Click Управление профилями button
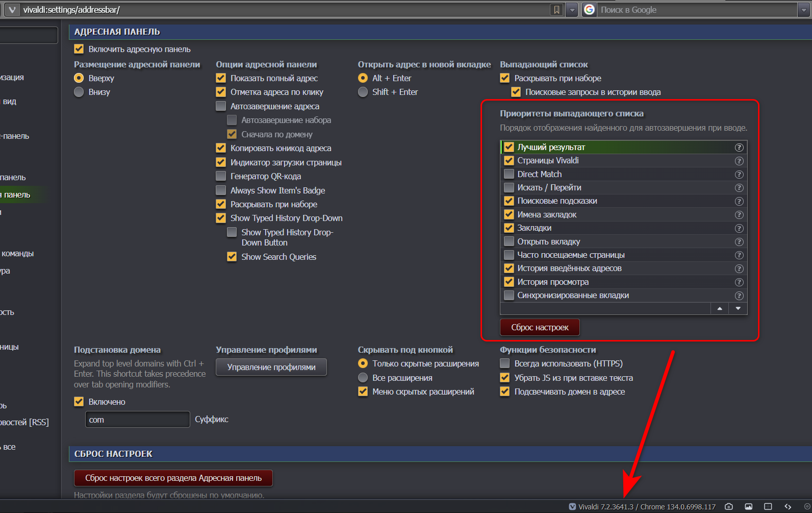Image resolution: width=812 pixels, height=513 pixels. [x=271, y=367]
